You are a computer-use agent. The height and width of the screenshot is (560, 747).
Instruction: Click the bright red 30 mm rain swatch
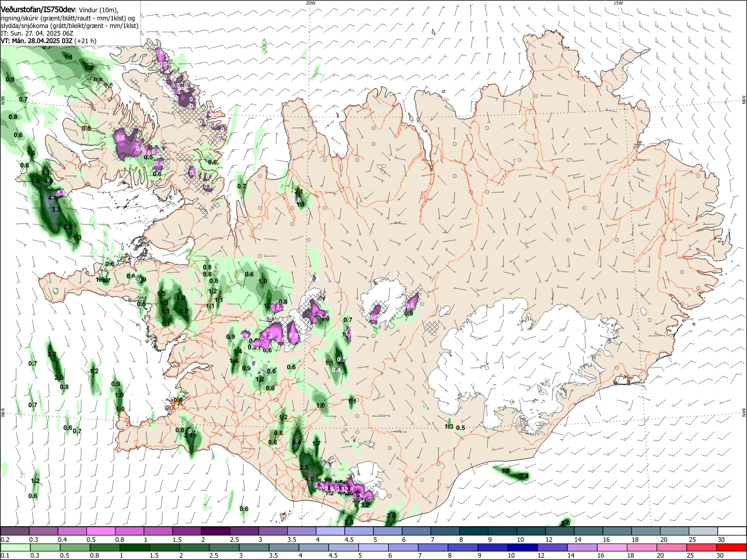click(731, 547)
